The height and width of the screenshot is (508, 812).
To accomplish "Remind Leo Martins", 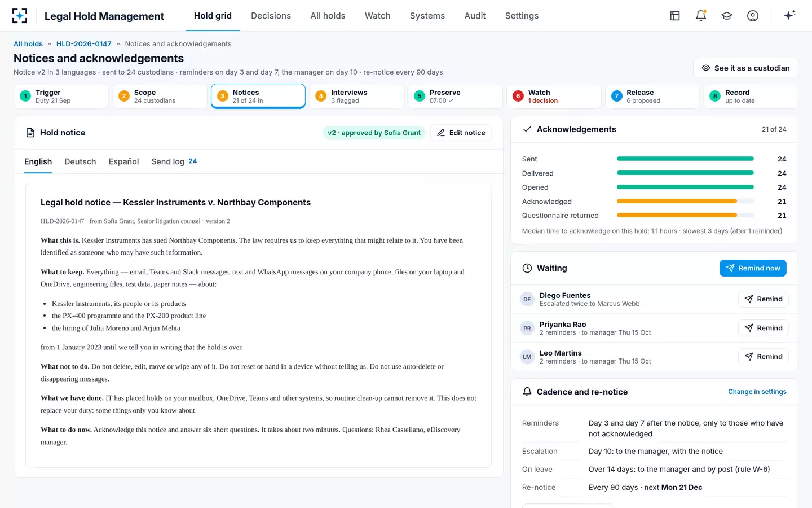I will tap(764, 357).
